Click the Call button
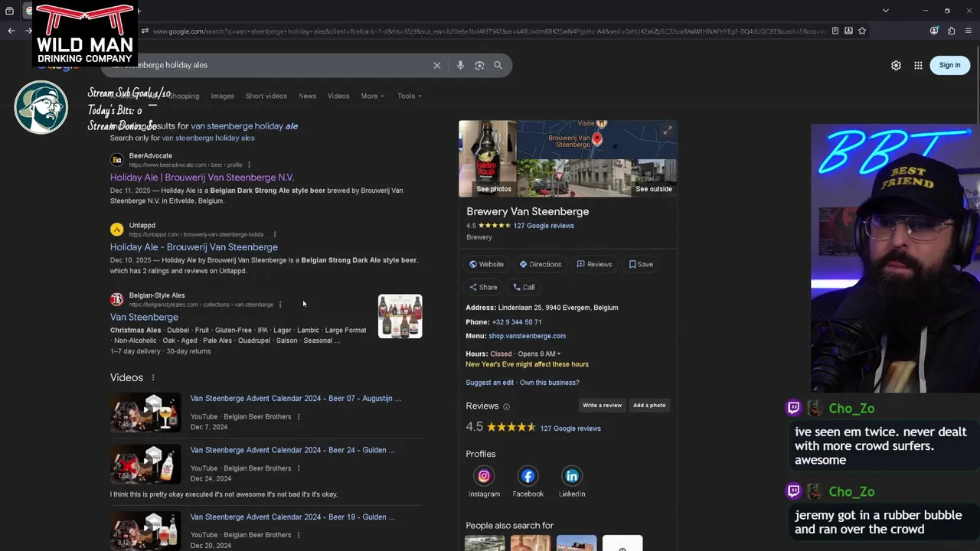 click(524, 287)
